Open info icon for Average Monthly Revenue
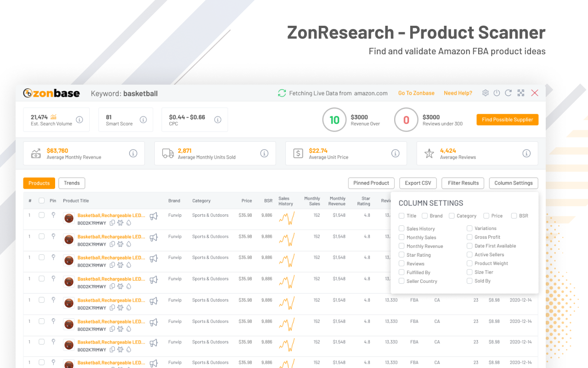The width and height of the screenshot is (588, 368). pos(133,153)
